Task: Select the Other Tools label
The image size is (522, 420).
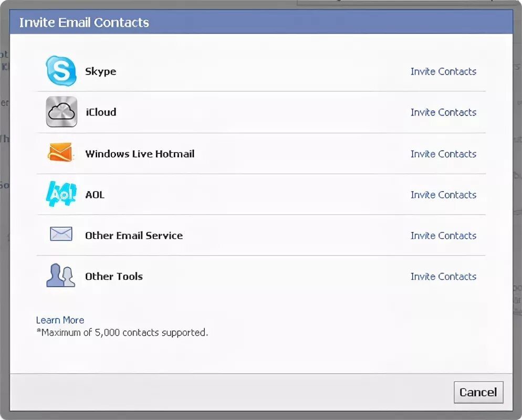Action: tap(114, 277)
